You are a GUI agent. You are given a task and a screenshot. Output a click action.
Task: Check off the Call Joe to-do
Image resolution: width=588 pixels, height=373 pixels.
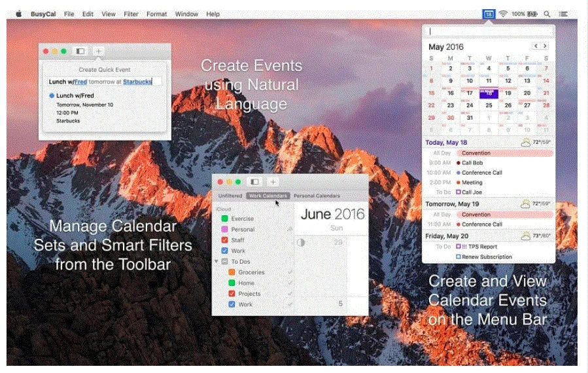pyautogui.click(x=458, y=192)
